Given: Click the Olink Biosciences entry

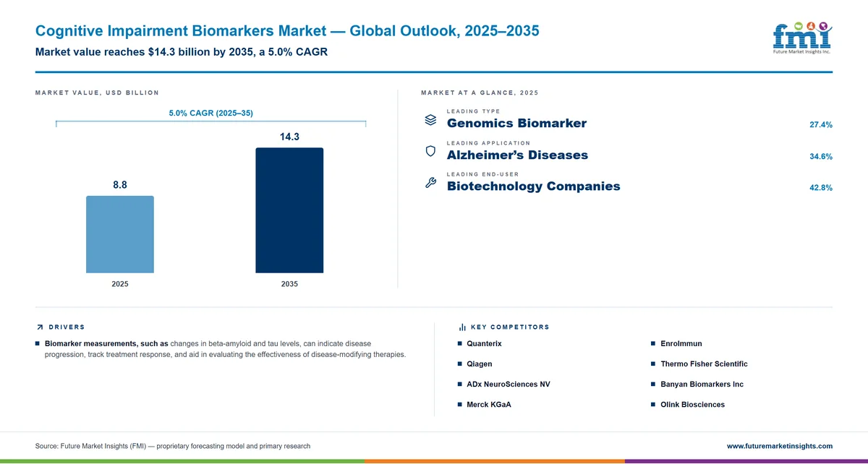Looking at the screenshot, I should pos(692,405).
